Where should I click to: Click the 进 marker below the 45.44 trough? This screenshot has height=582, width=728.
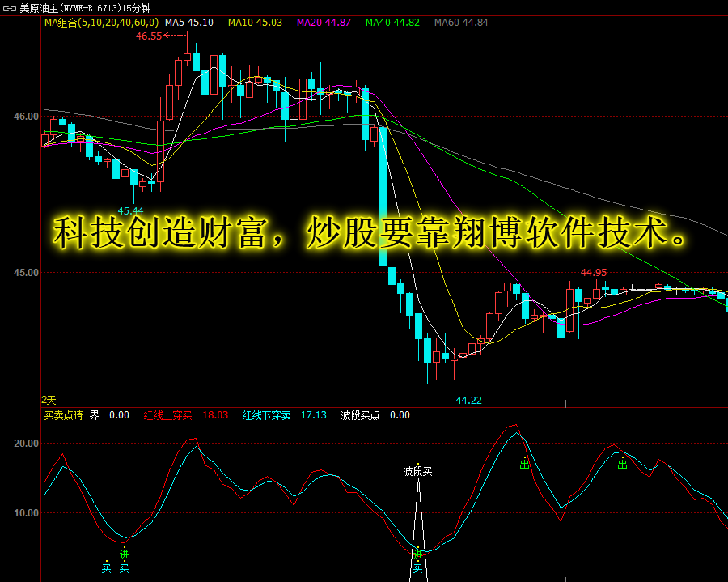pyautogui.click(x=124, y=554)
